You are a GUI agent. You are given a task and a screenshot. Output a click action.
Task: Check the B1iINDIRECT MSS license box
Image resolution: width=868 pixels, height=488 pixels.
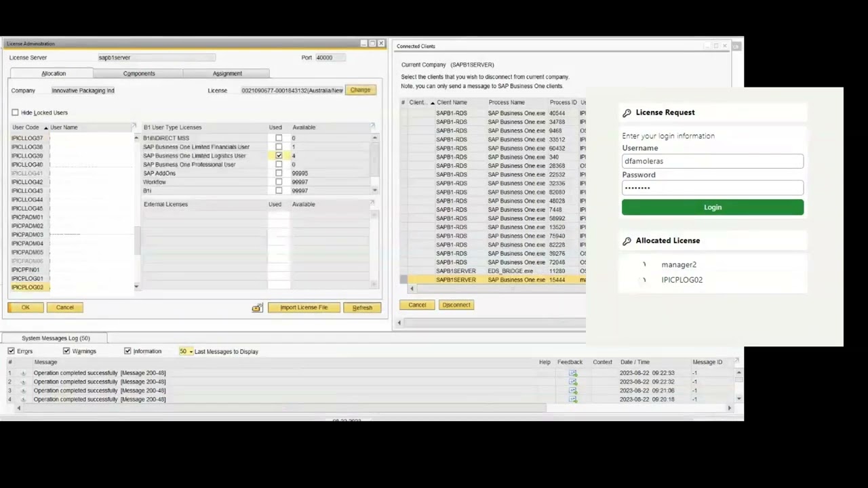point(279,138)
